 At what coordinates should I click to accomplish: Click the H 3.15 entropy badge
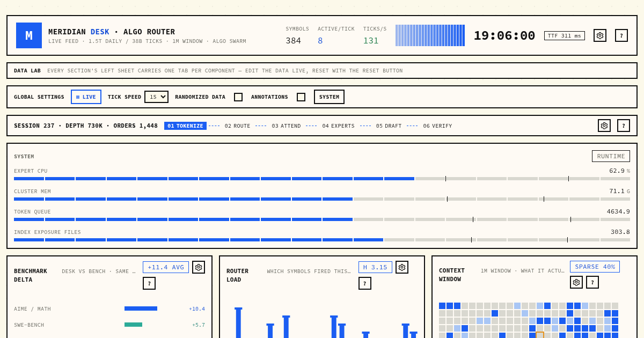(x=375, y=267)
